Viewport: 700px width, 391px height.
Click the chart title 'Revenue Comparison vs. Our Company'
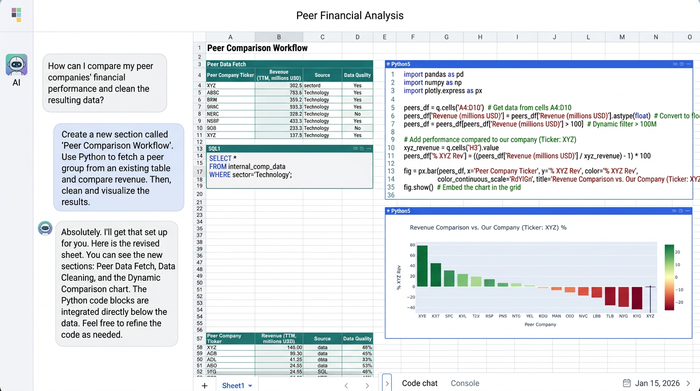click(488, 228)
